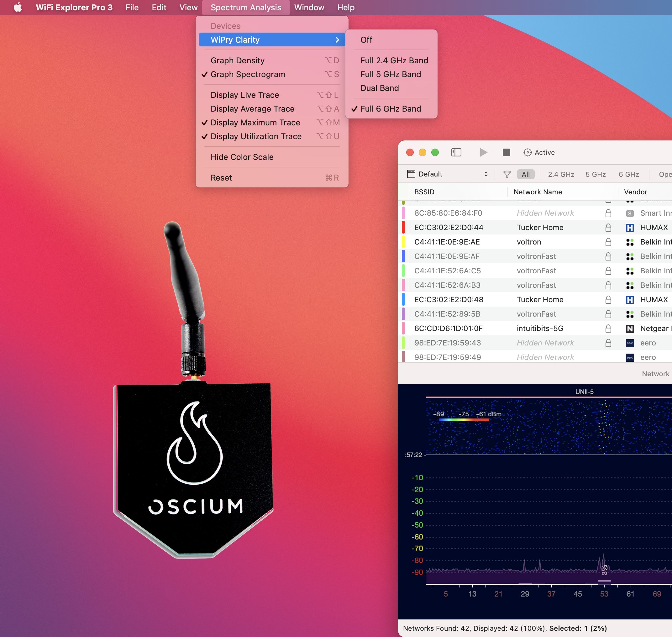Click Networks Found status bar text
This screenshot has height=637, width=672.
(505, 629)
